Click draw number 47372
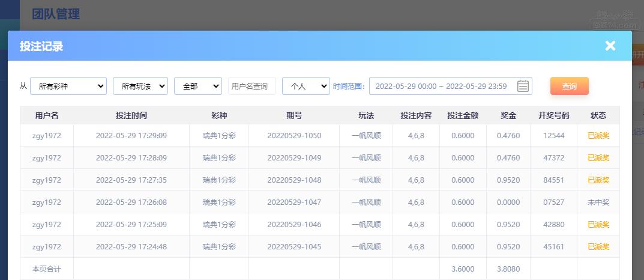 coord(553,158)
